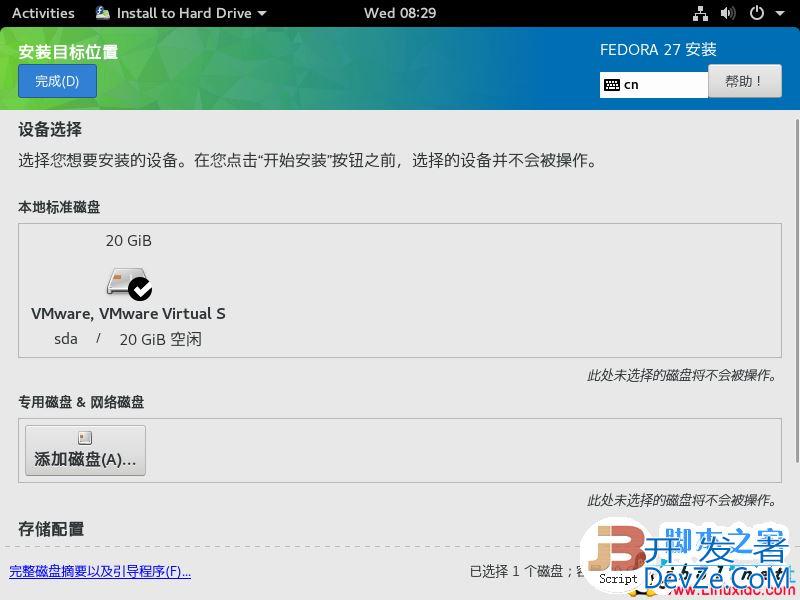Click the 20 GiB size label

pos(129,241)
